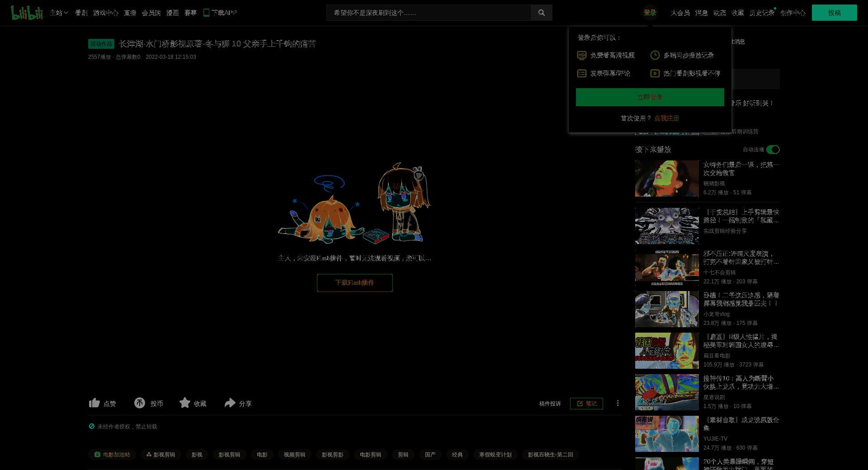The image size is (868, 470).
Task: Open the 经典 tag
Action: [457, 455]
